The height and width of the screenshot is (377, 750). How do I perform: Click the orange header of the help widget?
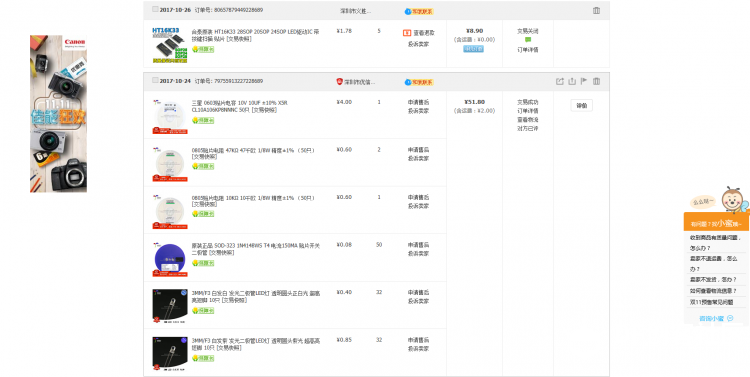(716, 223)
